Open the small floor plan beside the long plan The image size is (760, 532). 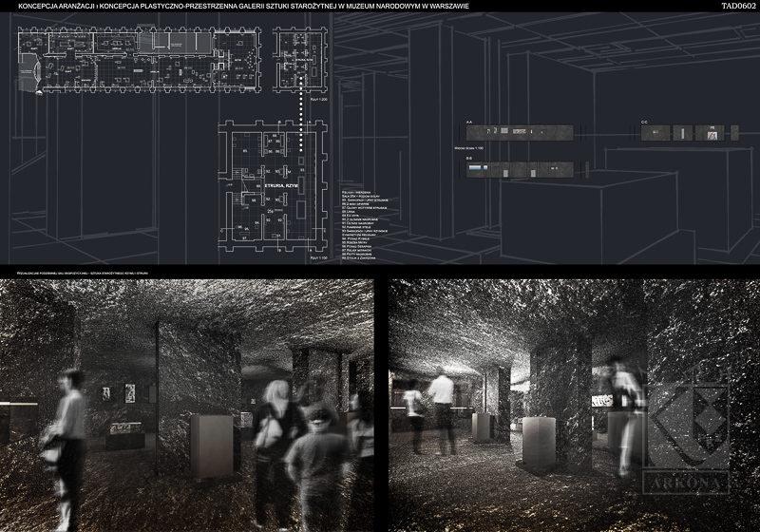[299, 59]
